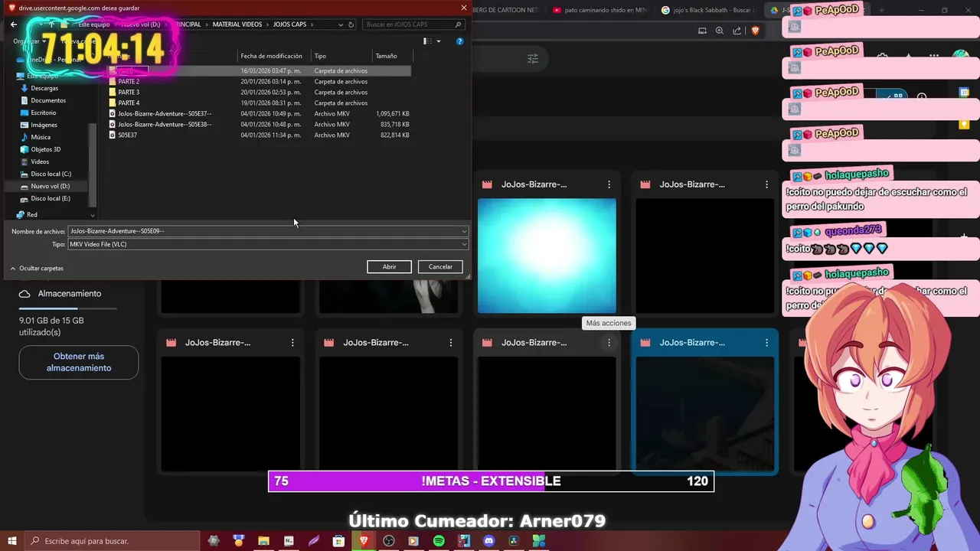Switch to the pato caminando YouTube tab

601,10
